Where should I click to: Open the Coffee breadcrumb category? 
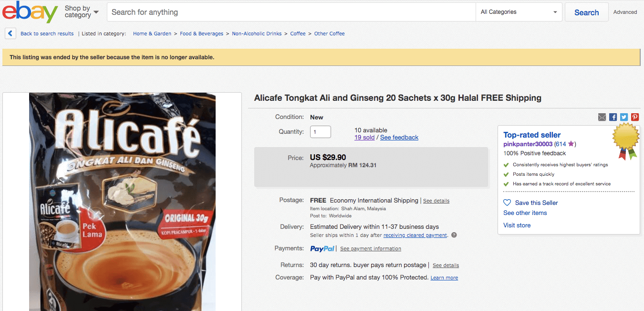click(298, 34)
